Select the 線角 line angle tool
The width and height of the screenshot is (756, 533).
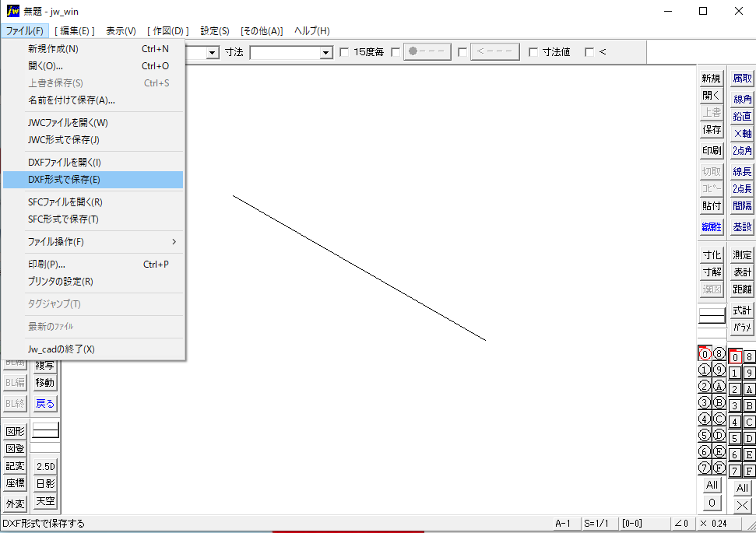[742, 99]
